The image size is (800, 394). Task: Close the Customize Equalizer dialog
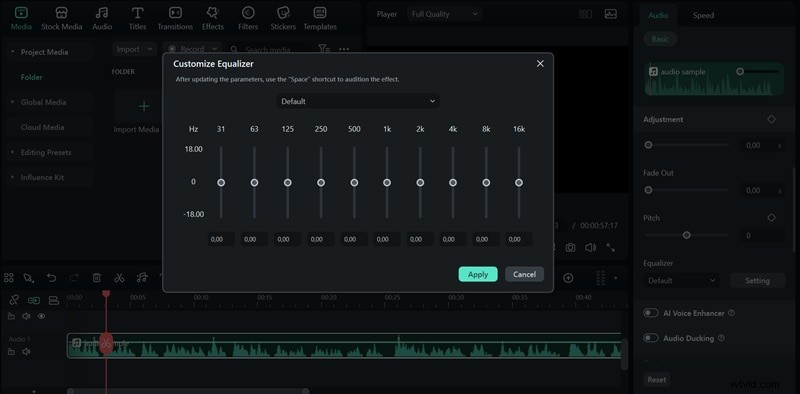pos(540,64)
